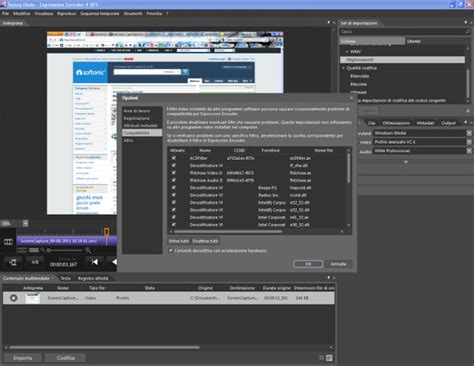Click the filmstrip track icon beside the timeline clip
The image size is (474, 366).
(x=8, y=242)
